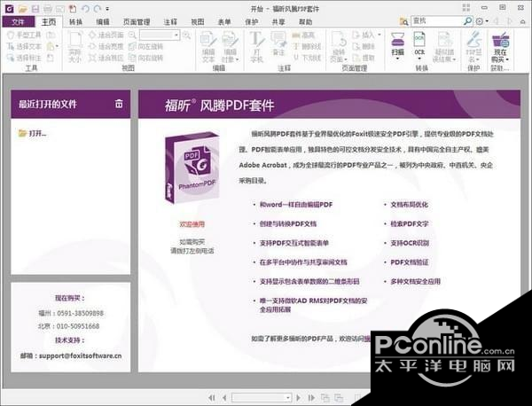The height and width of the screenshot is (406, 532).
Task: Select the 选择标注 tool
Action: 25,58
